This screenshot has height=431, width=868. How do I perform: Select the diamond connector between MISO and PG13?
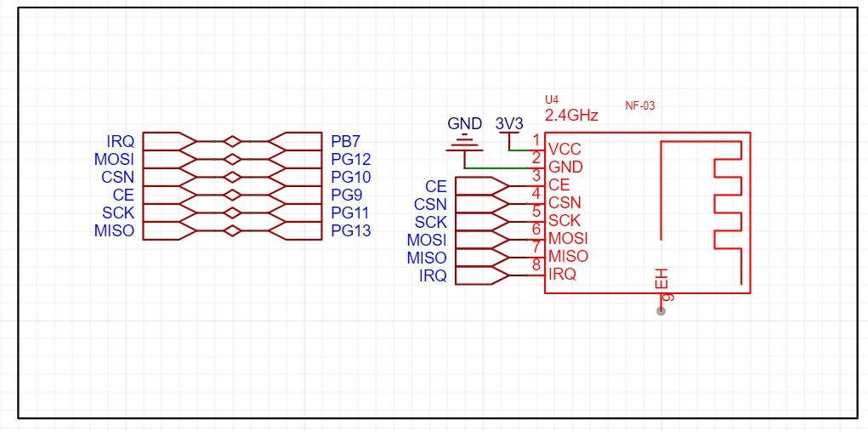point(232,230)
